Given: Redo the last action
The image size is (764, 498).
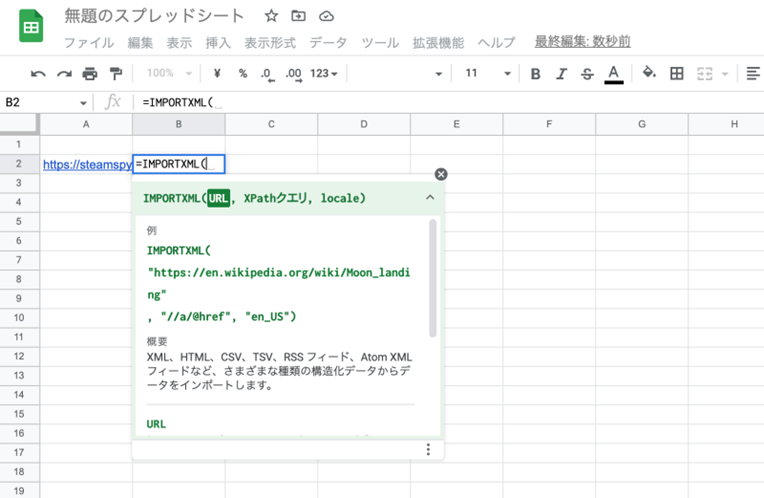Looking at the screenshot, I should (64, 74).
